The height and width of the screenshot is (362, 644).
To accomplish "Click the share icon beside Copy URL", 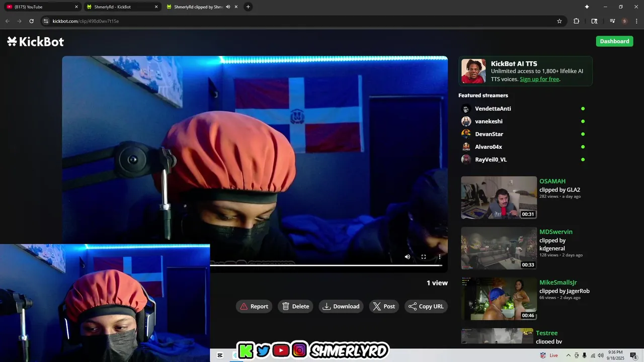I will coord(413,306).
